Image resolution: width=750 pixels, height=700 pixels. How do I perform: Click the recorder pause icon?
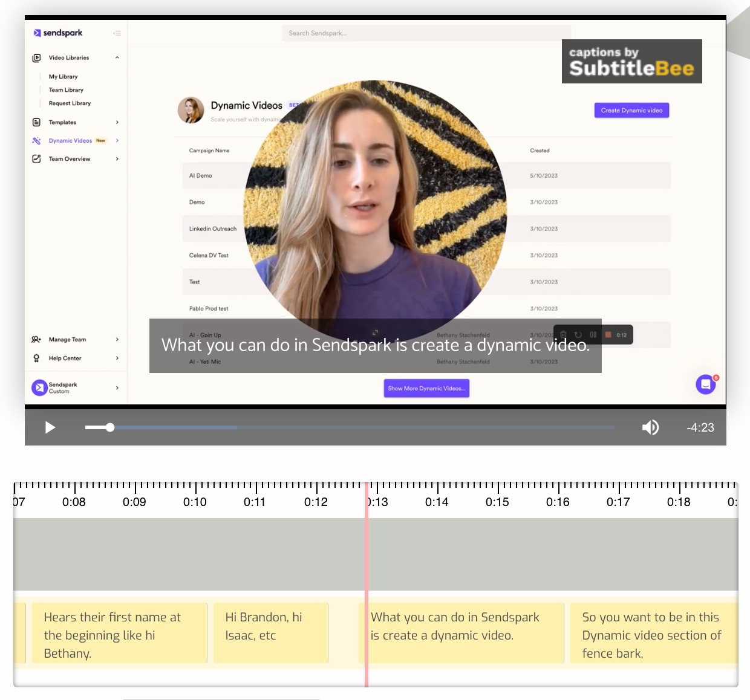coord(593,334)
